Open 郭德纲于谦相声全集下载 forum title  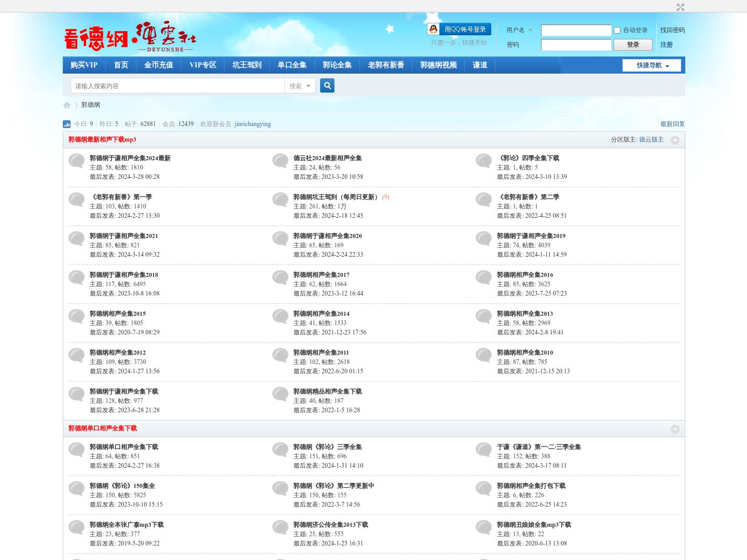(124, 391)
